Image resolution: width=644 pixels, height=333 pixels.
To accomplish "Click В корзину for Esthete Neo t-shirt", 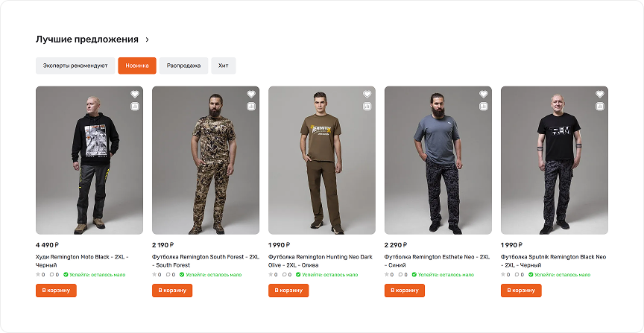I will click(x=405, y=291).
